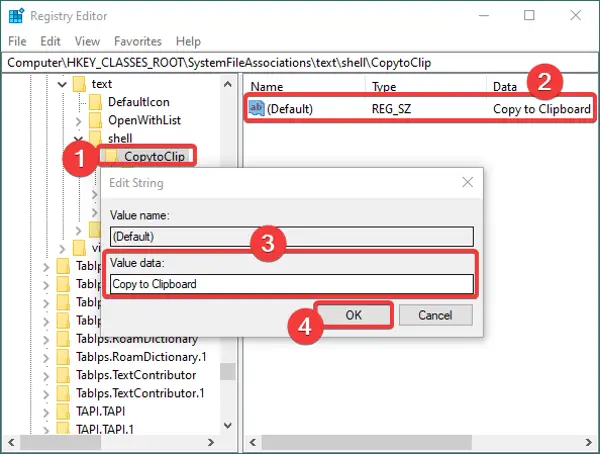Image resolution: width=600 pixels, height=454 pixels.
Task: Open the Favorites menu
Action: 138,41
